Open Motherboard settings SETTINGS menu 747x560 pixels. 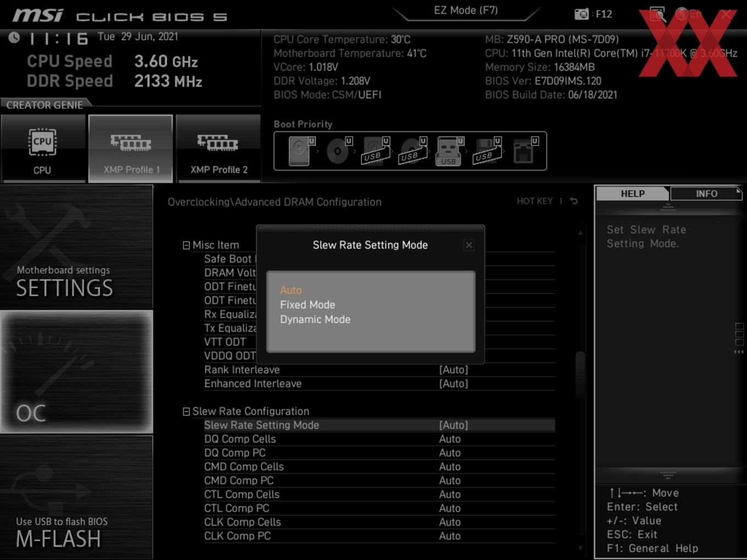(x=76, y=247)
